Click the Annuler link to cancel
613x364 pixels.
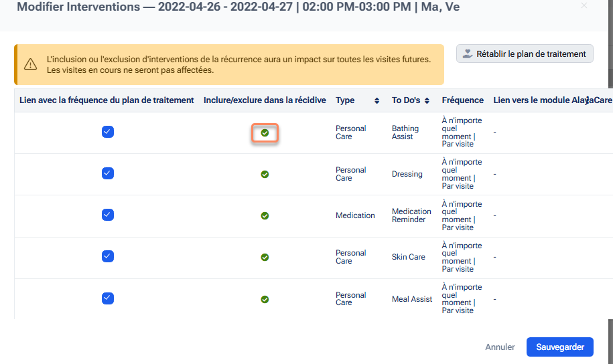(x=500, y=347)
